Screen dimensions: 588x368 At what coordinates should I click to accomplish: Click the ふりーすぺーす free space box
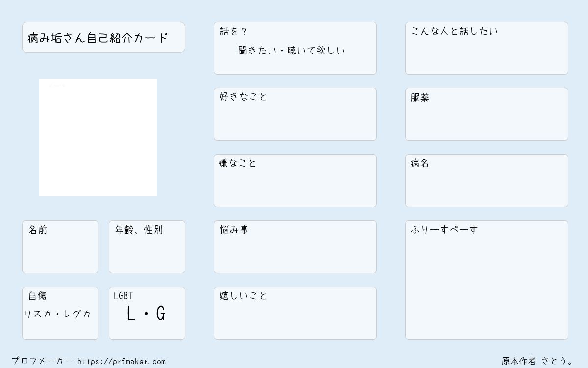pos(487,280)
